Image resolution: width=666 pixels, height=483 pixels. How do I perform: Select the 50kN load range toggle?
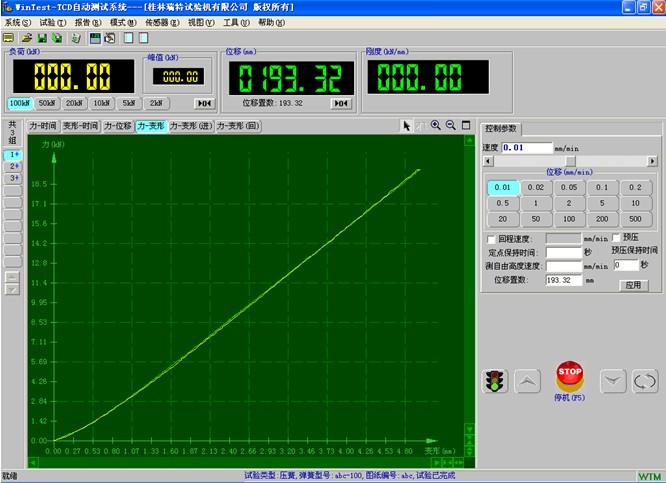pyautogui.click(x=47, y=103)
